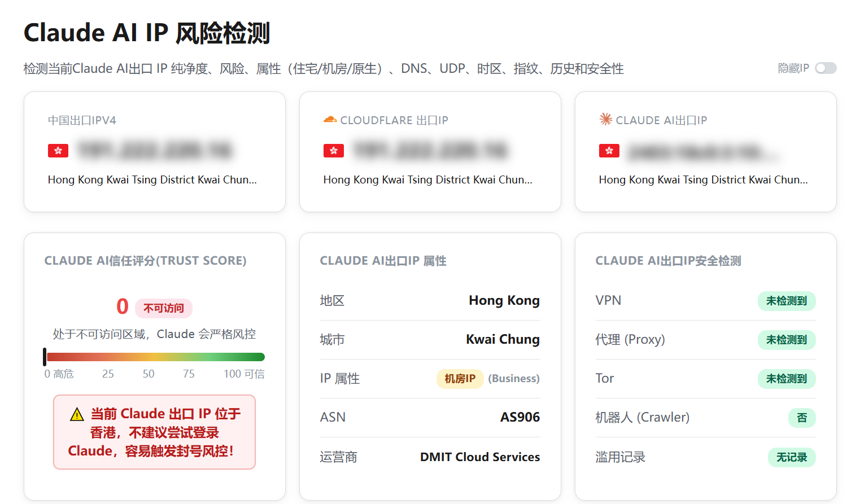
Task: Click location text in Cloudflare 出口IP card
Action: [x=428, y=179]
